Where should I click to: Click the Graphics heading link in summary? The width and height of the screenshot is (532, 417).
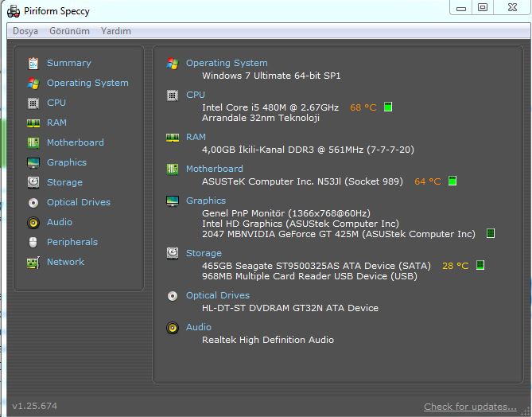pos(206,201)
